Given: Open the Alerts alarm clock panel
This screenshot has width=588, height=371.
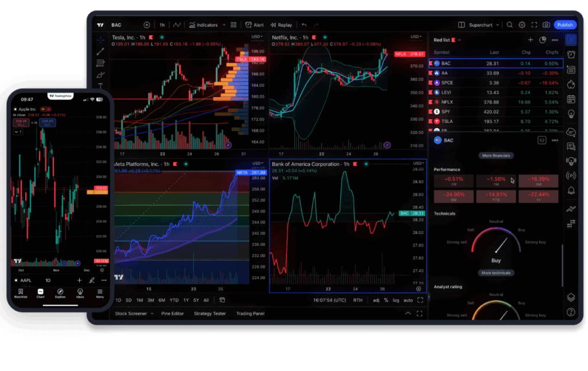Looking at the screenshot, I should pyautogui.click(x=571, y=55).
